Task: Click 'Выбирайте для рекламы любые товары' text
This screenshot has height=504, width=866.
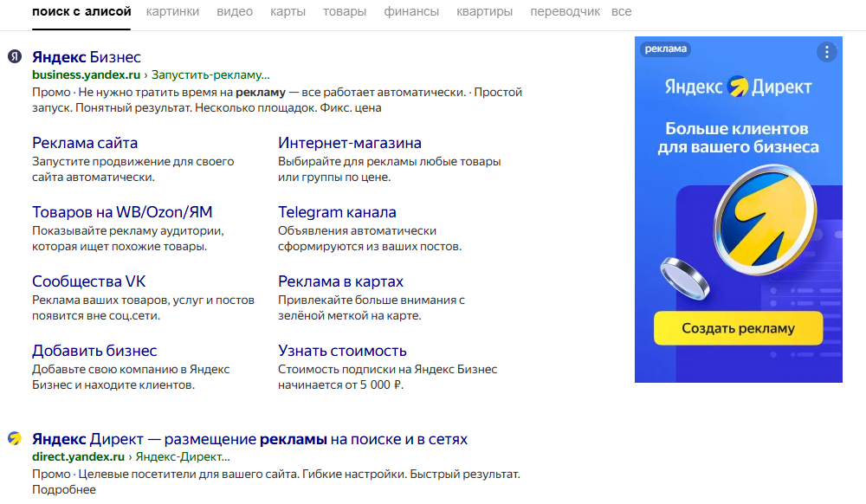Action: click(x=390, y=162)
